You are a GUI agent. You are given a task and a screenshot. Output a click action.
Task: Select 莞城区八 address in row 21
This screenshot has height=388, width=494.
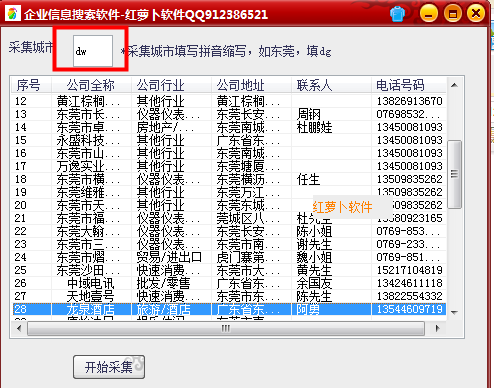(248, 218)
